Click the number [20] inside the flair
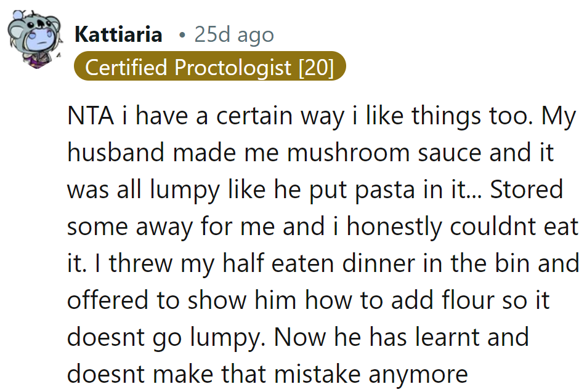 [315, 67]
